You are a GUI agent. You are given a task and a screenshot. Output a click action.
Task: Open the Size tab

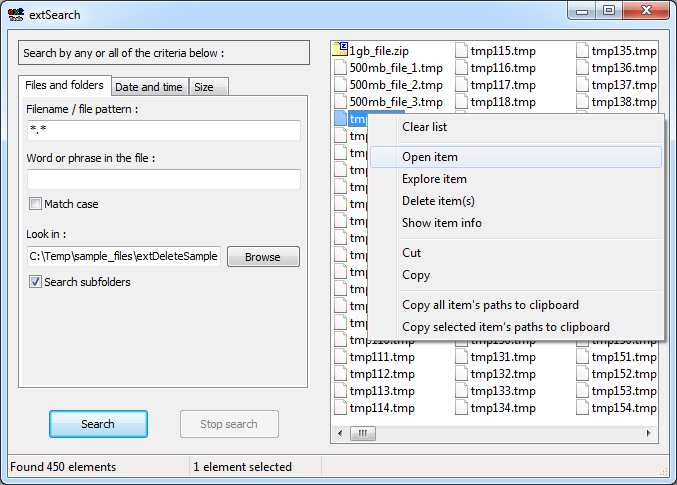[204, 87]
